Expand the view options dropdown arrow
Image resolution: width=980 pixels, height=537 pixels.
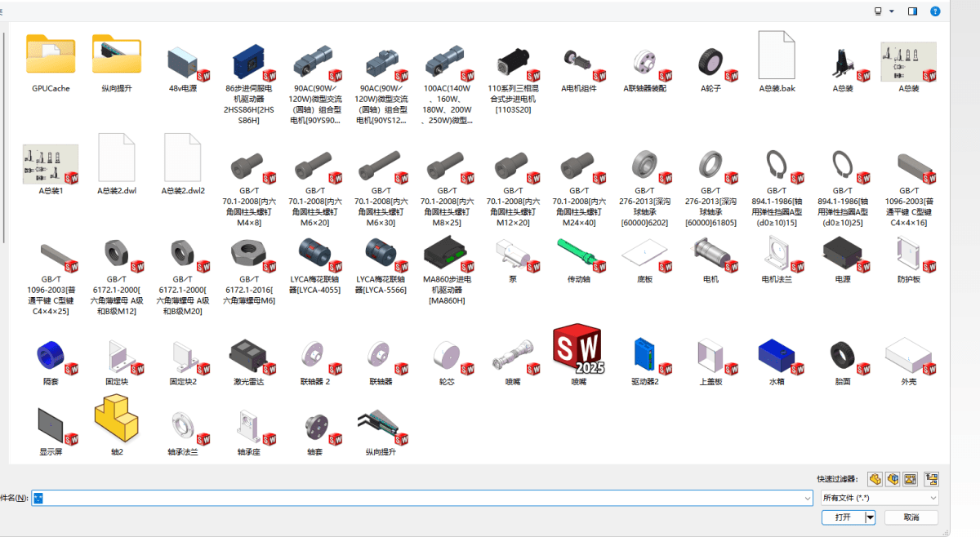pyautogui.click(x=892, y=11)
